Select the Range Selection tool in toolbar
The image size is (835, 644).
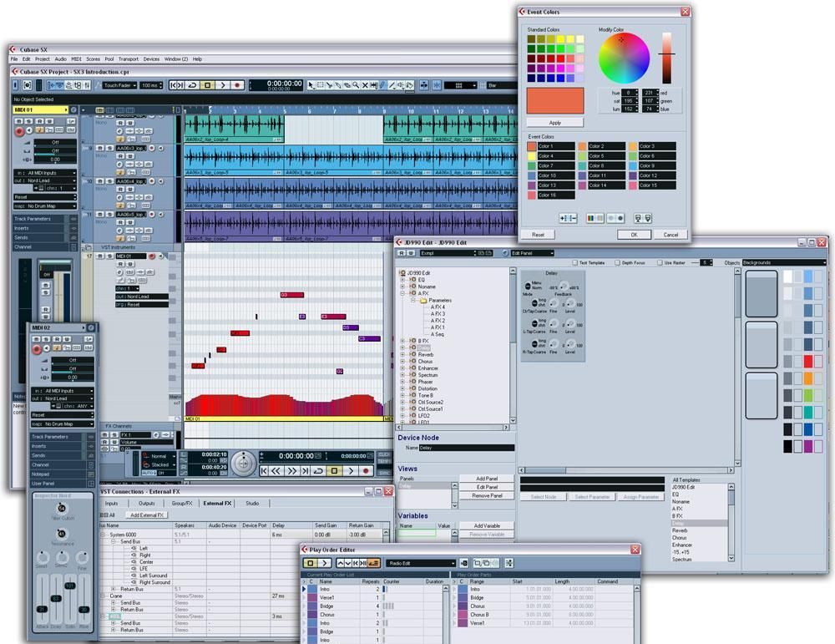pyautogui.click(x=320, y=85)
